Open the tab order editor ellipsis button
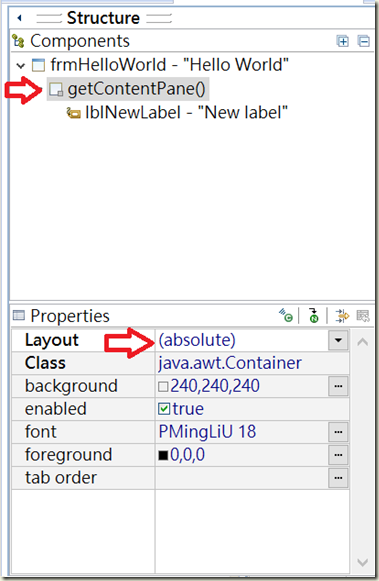The width and height of the screenshot is (379, 581). 338,478
